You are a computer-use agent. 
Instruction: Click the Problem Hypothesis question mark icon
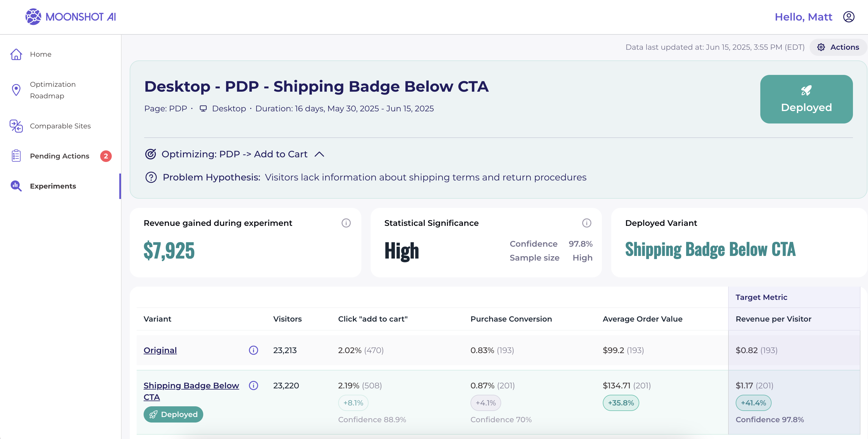pos(151,177)
